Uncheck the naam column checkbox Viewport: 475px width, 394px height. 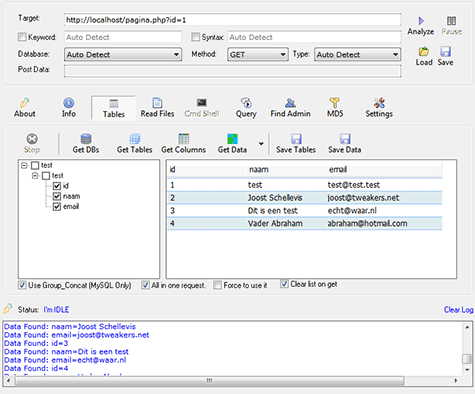tap(57, 196)
